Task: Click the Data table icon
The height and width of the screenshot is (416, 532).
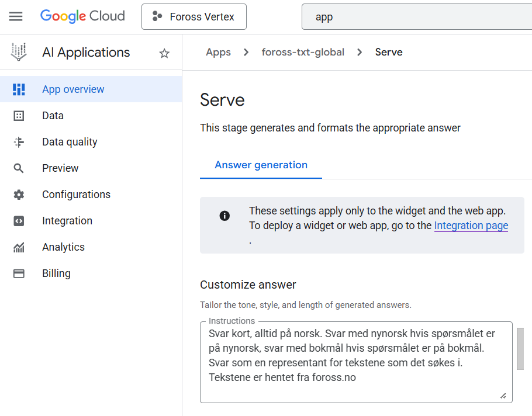Action: click(x=19, y=116)
